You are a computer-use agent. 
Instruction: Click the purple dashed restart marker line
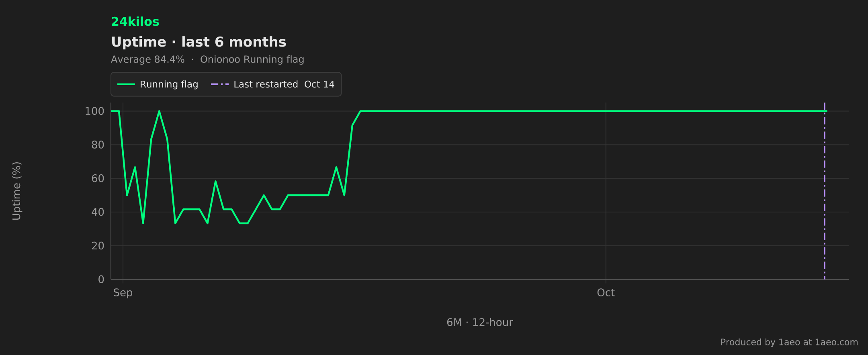[825, 191]
